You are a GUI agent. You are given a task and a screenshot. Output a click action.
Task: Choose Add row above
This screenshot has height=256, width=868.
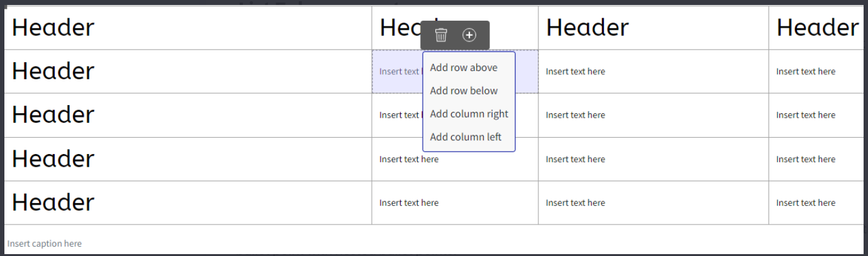pos(464,67)
